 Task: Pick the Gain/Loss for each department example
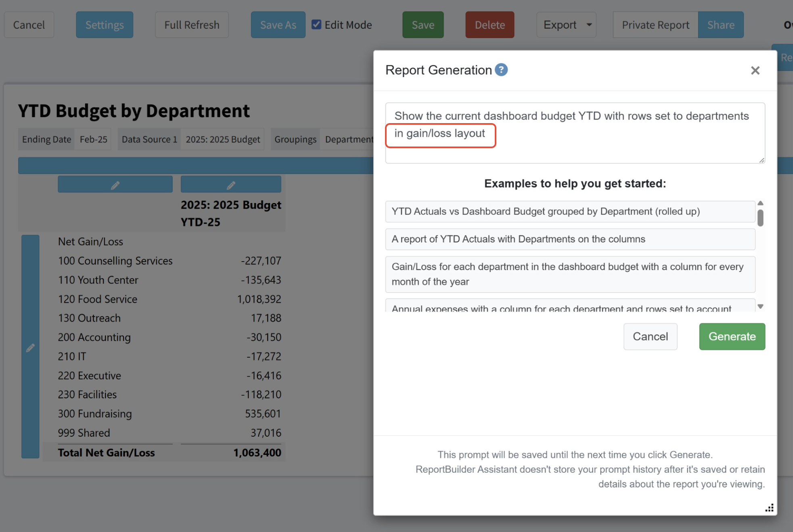pyautogui.click(x=570, y=274)
